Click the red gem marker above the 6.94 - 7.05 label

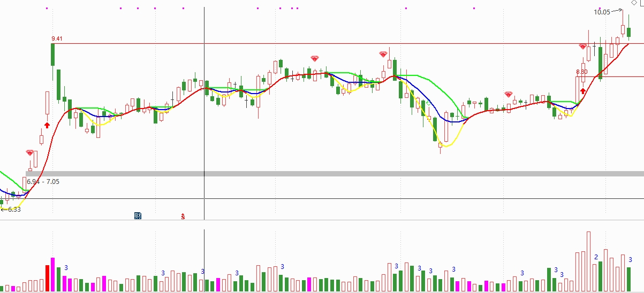(x=30, y=153)
